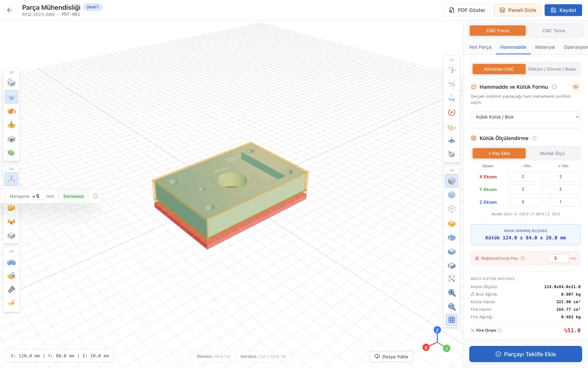Select the gray block tool atop left toolbar
This screenshot has width=588, height=368.
[x=11, y=83]
